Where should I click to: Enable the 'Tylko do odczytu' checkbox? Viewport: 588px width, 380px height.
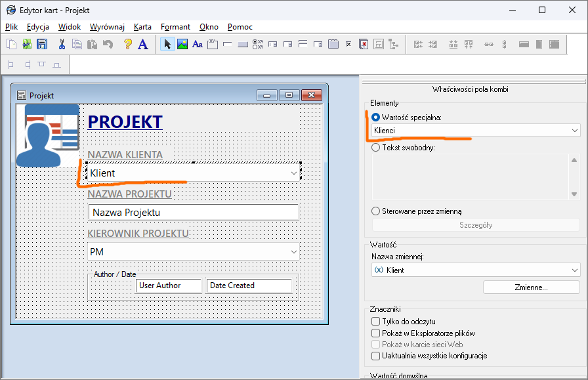[376, 322]
